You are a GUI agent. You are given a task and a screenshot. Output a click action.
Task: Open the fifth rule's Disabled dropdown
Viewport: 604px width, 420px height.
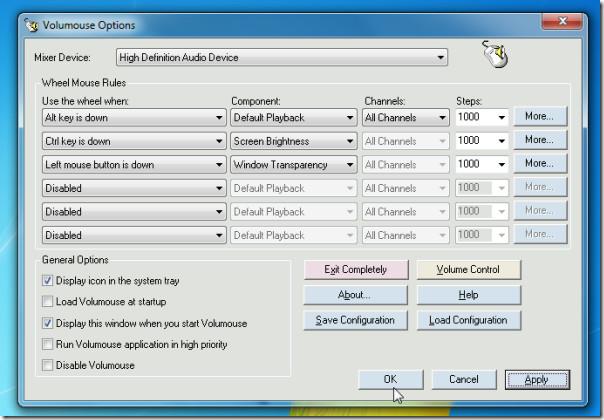click(134, 212)
